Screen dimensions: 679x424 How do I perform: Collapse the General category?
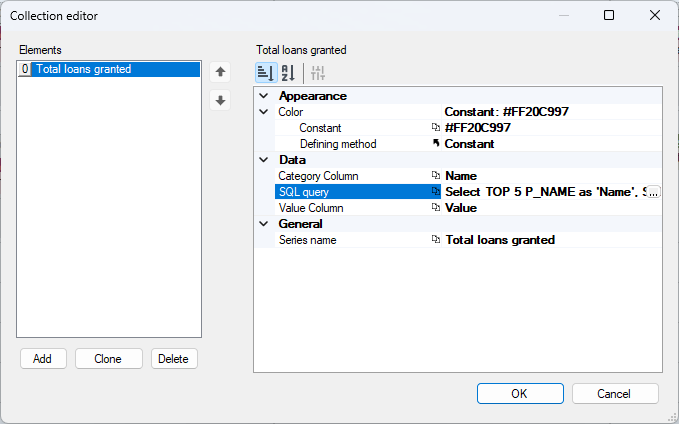pyautogui.click(x=264, y=224)
